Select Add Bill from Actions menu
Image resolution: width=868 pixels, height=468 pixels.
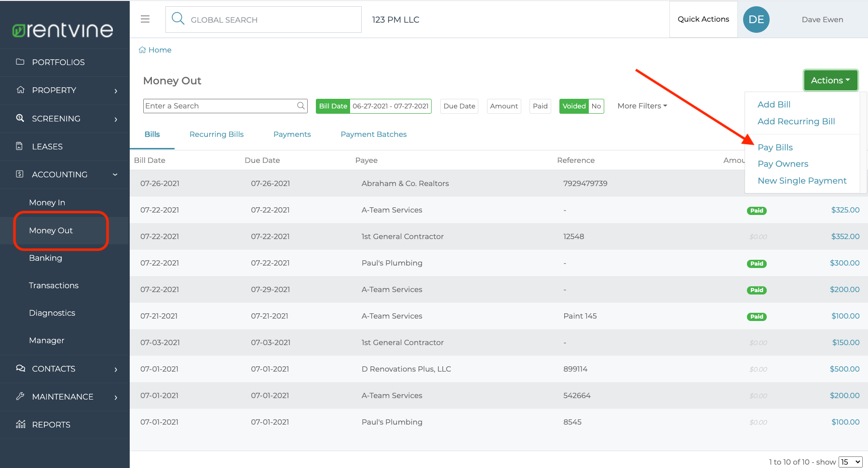(x=774, y=105)
